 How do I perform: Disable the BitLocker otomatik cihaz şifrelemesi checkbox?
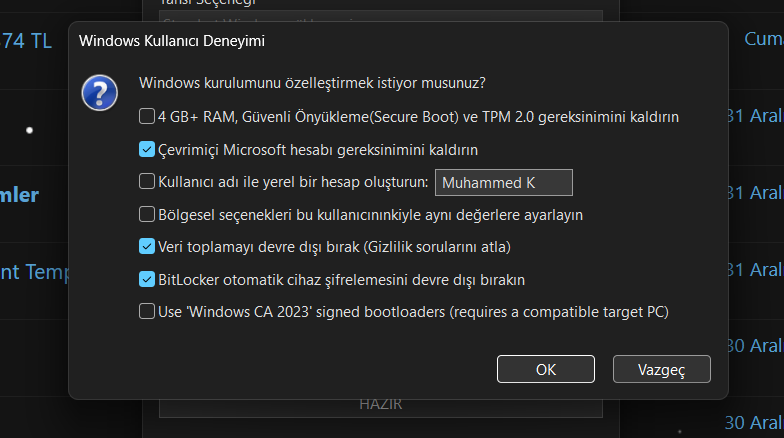pos(146,279)
